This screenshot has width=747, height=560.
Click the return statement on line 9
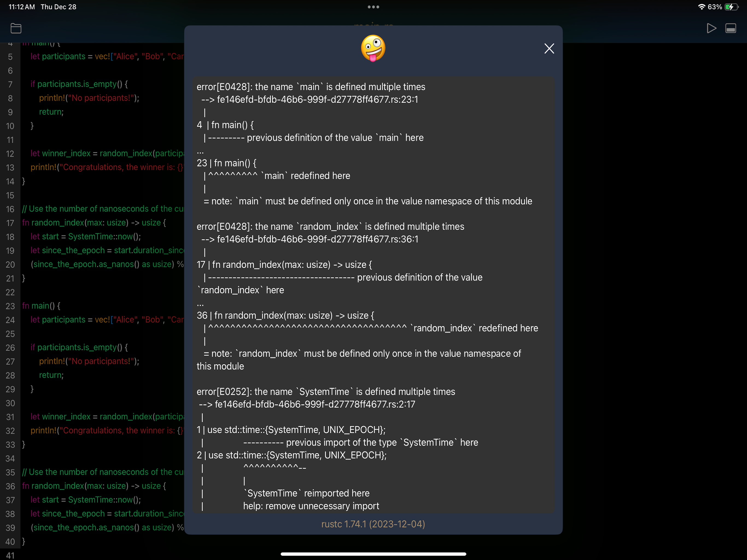point(51,112)
